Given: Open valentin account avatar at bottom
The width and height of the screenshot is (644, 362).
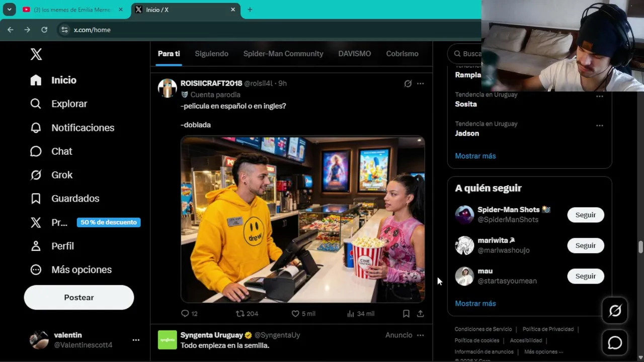Looking at the screenshot, I should coord(39,340).
